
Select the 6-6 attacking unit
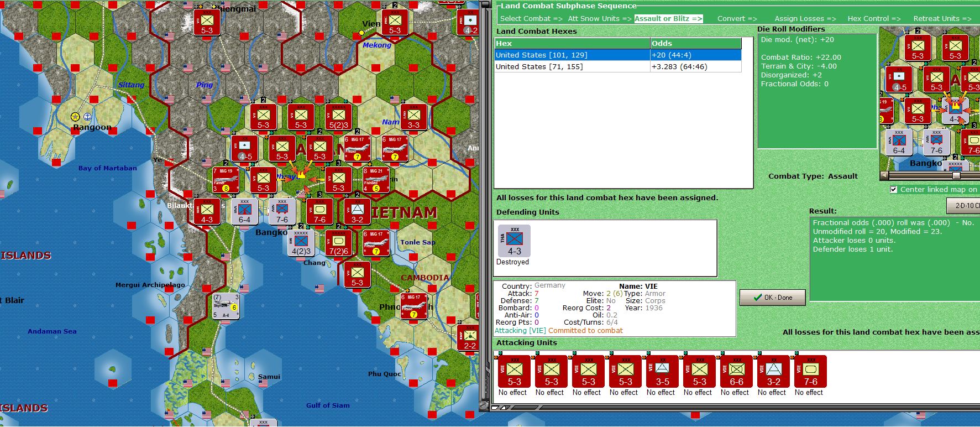pos(736,371)
